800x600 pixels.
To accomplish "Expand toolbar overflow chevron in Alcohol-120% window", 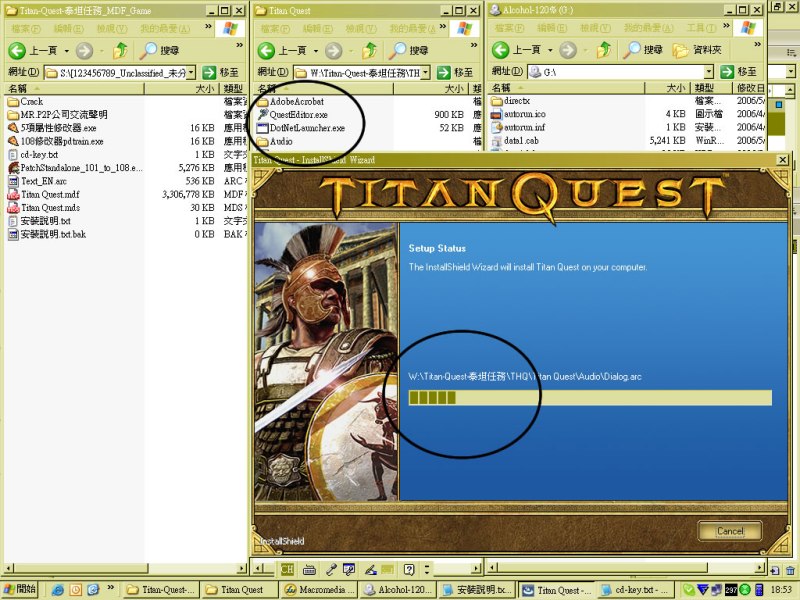I will coord(758,45).
